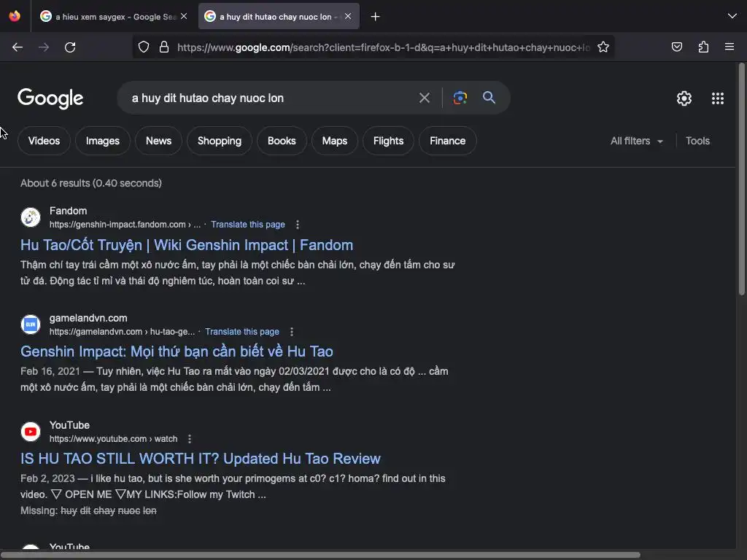Bookmark this page with the star icon
Image resolution: width=747 pixels, height=560 pixels.
[x=603, y=47]
